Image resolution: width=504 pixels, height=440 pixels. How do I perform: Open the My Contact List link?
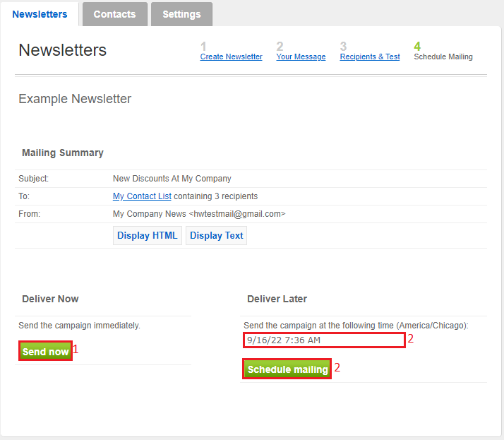[x=142, y=196]
